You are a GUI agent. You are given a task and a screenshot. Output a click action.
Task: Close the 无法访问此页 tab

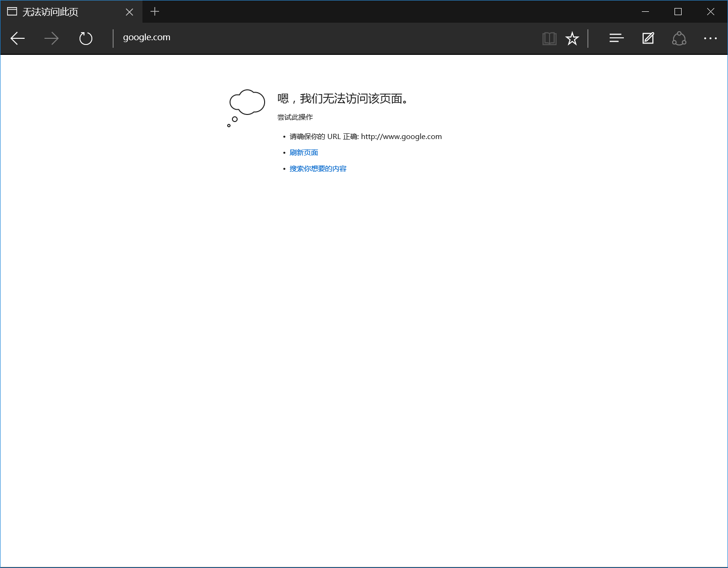click(129, 12)
